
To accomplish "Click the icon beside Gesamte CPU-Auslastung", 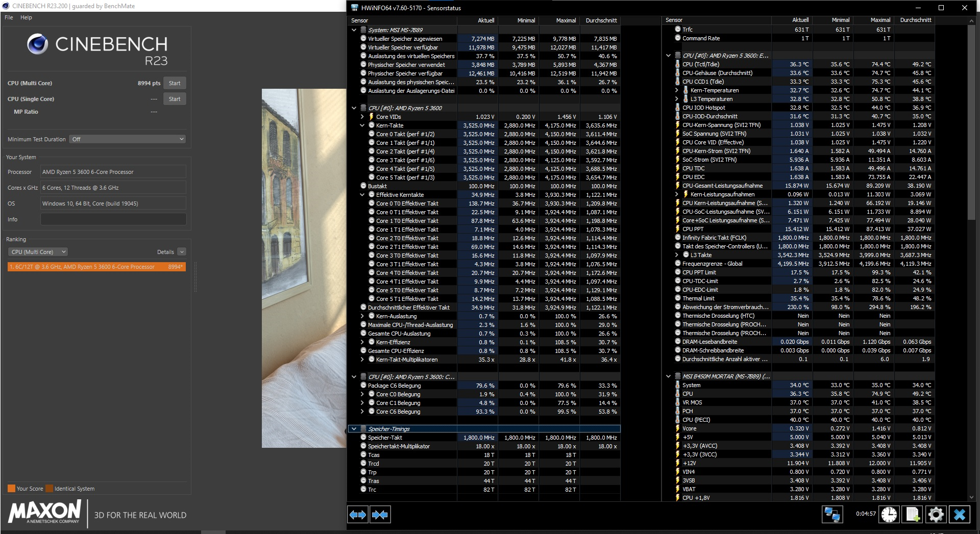I will (x=363, y=334).
